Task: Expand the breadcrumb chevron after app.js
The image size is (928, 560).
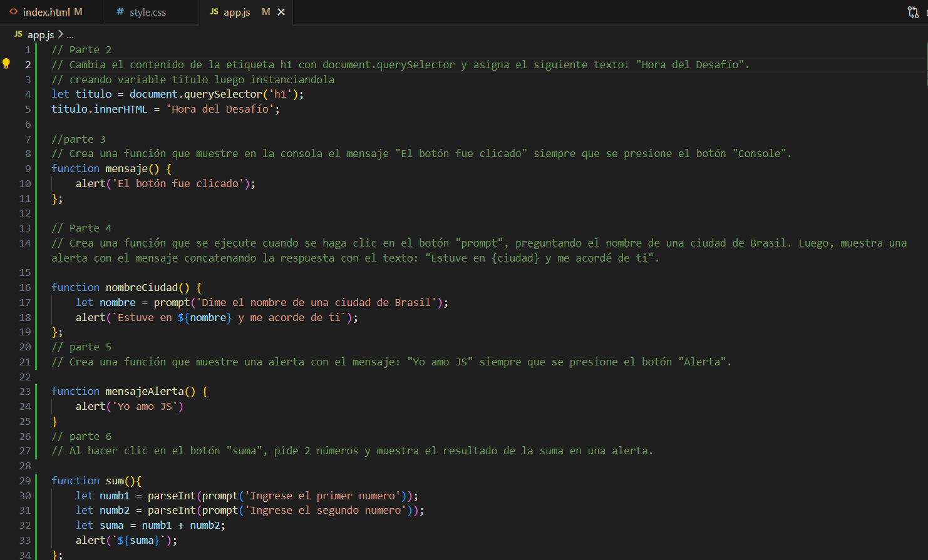Action: tap(61, 34)
